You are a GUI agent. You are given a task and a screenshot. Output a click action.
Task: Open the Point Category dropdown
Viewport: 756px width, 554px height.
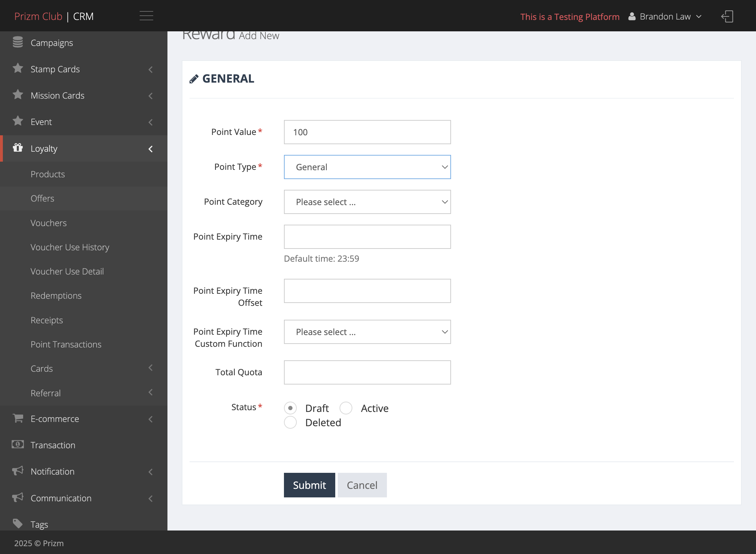click(x=367, y=202)
